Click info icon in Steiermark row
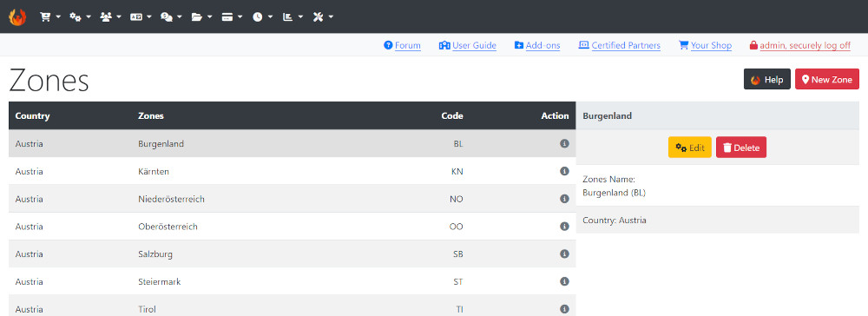868x316 pixels. [x=565, y=281]
